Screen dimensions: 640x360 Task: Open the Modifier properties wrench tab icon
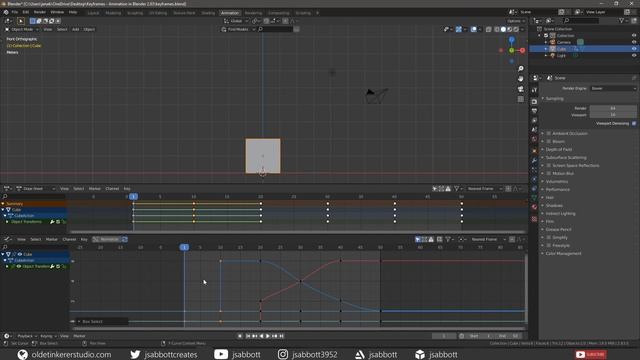coord(534,160)
